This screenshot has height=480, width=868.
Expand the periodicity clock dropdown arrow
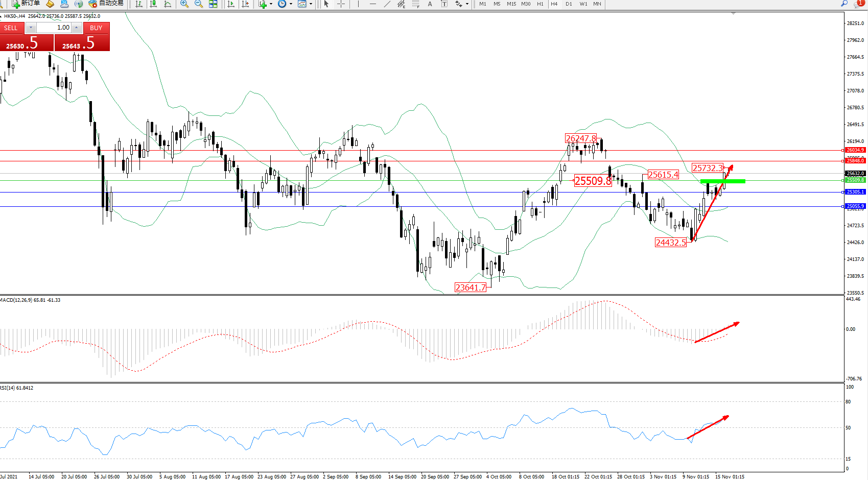pyautogui.click(x=291, y=4)
